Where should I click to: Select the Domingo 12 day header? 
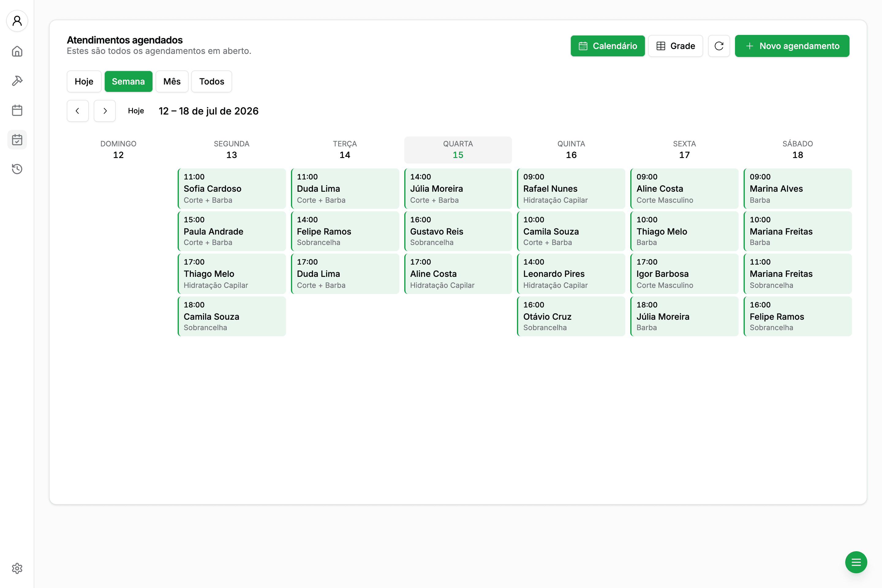pyautogui.click(x=119, y=150)
